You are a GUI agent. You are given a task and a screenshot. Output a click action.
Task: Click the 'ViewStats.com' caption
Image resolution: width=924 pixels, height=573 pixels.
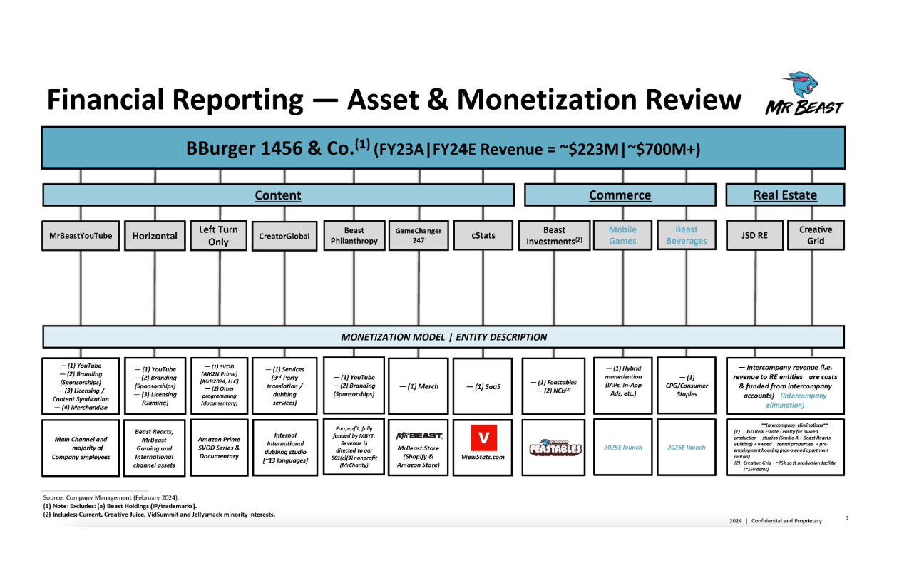(x=483, y=457)
